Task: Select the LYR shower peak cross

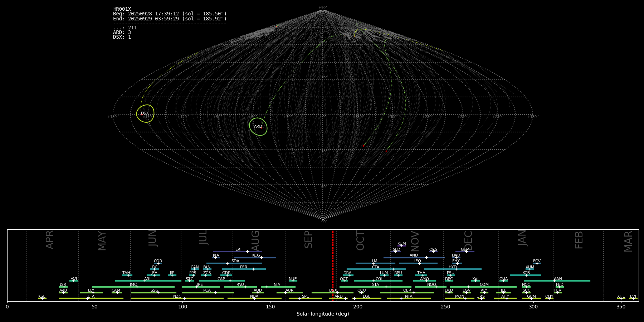Action: (x=64, y=287)
